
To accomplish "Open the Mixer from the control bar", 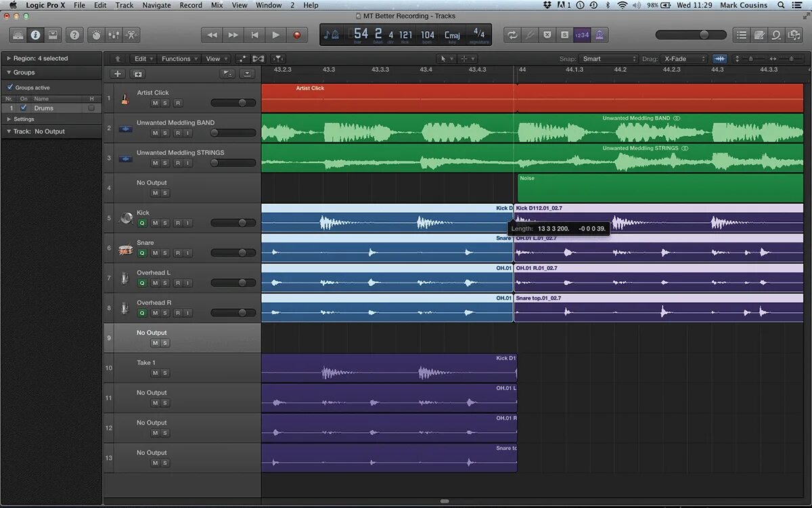I will [114, 35].
